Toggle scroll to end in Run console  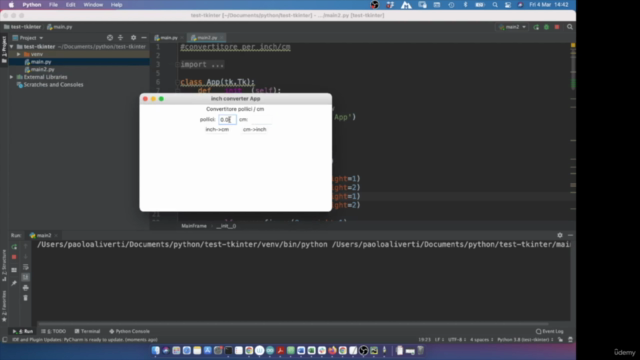coord(26,277)
